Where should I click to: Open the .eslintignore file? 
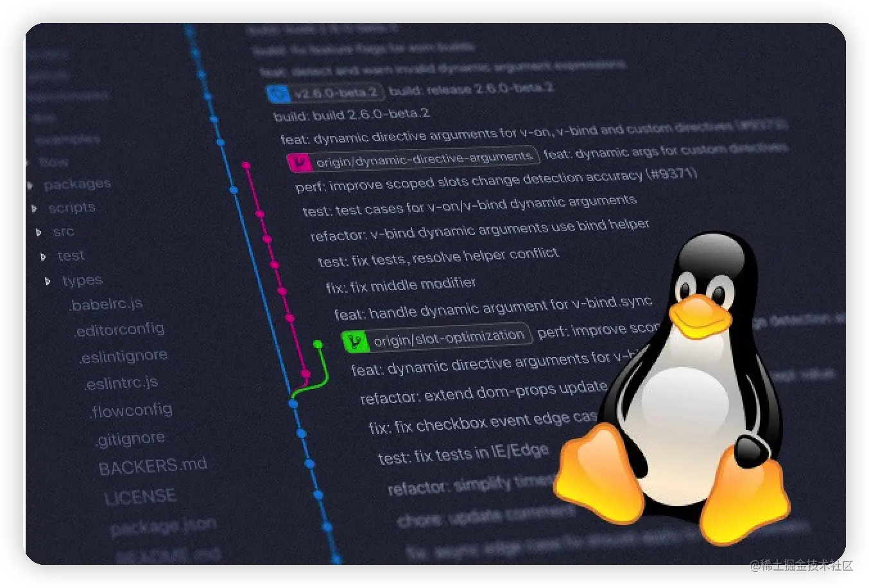pos(123,356)
